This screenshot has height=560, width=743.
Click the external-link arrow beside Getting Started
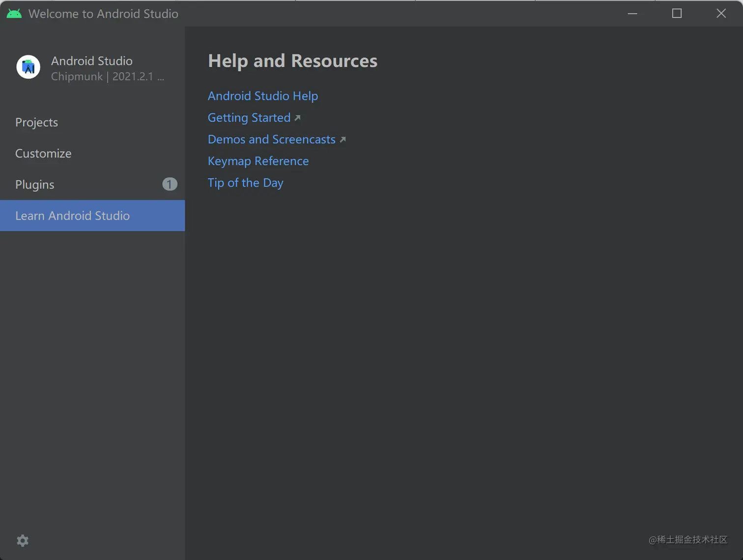[297, 118]
